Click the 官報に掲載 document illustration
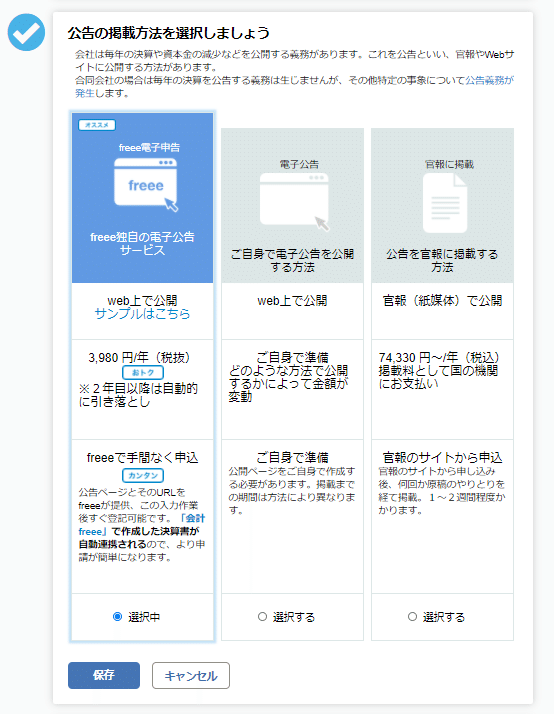554x714 pixels. pyautogui.click(x=445, y=203)
